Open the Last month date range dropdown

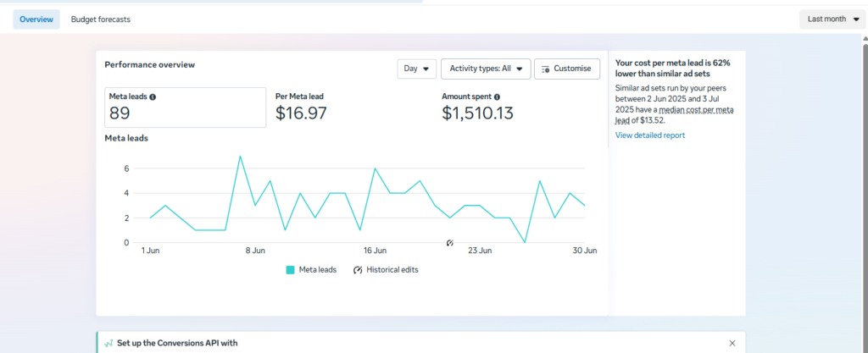(x=832, y=19)
